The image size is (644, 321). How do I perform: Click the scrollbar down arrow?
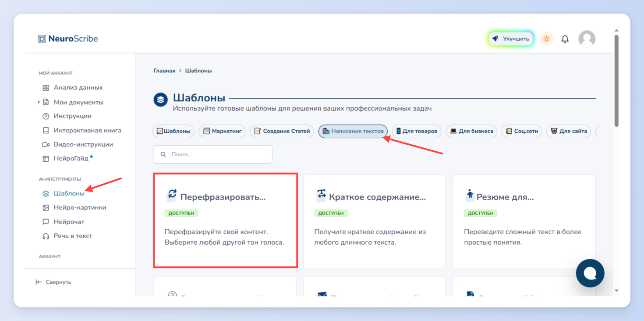click(x=616, y=290)
